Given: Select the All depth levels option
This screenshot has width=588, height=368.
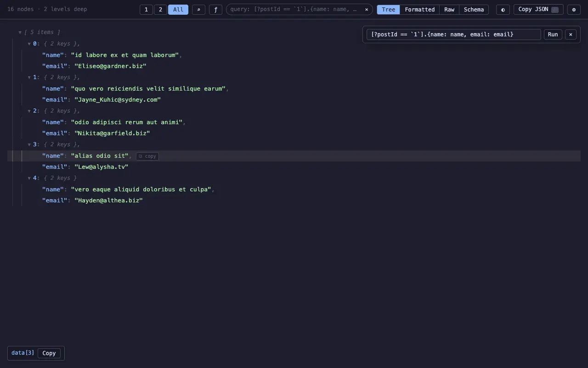Looking at the screenshot, I should pos(178,10).
